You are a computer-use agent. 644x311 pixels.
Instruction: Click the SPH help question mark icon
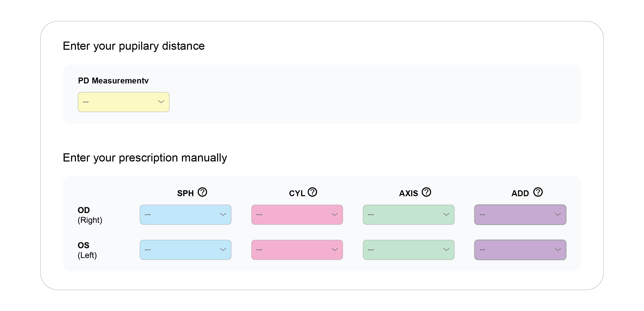(x=202, y=192)
